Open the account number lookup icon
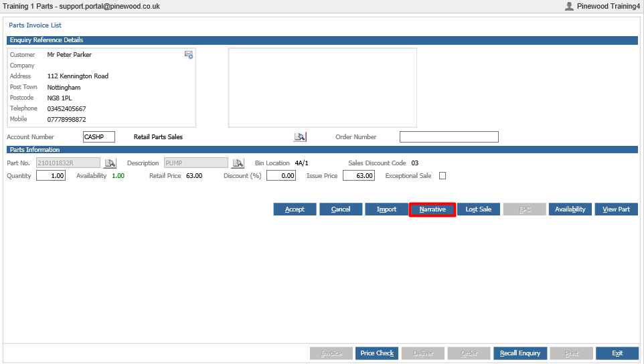 pos(300,137)
